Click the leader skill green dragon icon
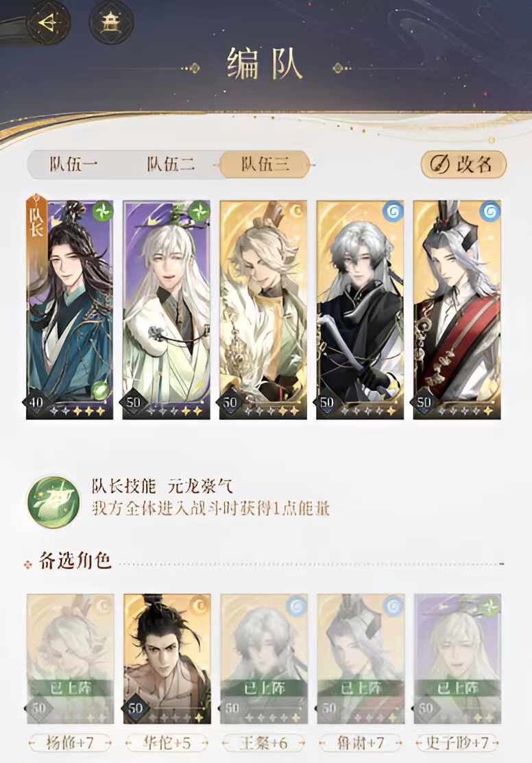 tap(53, 502)
